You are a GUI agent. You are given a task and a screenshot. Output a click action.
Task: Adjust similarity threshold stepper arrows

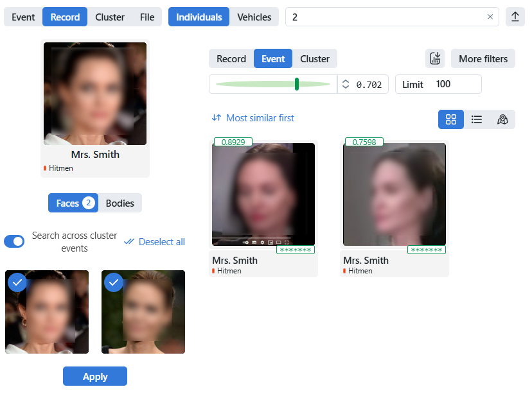click(346, 84)
